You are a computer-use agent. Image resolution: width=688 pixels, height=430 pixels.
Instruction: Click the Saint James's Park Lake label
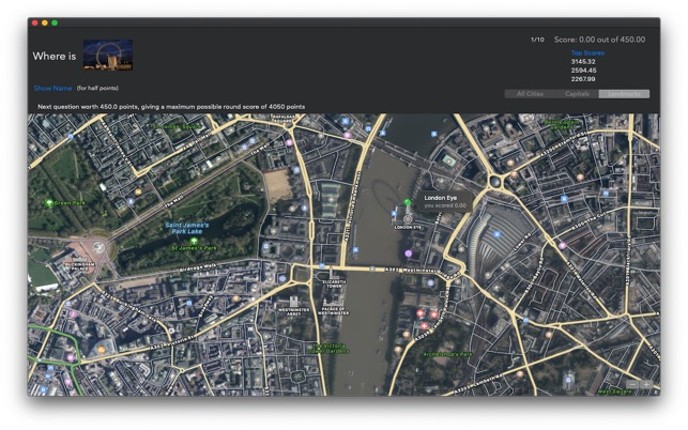(x=187, y=228)
